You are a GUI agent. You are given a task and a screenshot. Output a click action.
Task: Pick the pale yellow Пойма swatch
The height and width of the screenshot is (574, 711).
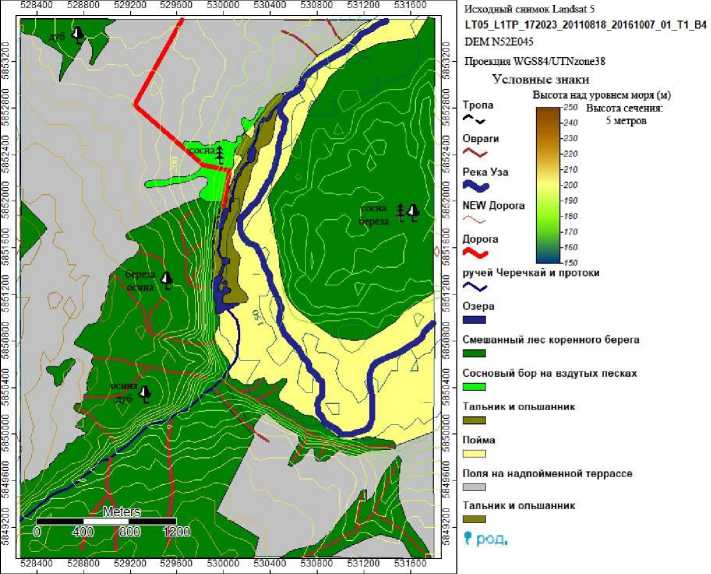[475, 452]
